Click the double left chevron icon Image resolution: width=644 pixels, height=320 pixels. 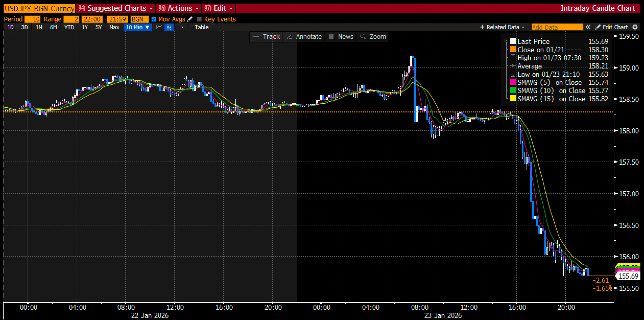coord(588,27)
